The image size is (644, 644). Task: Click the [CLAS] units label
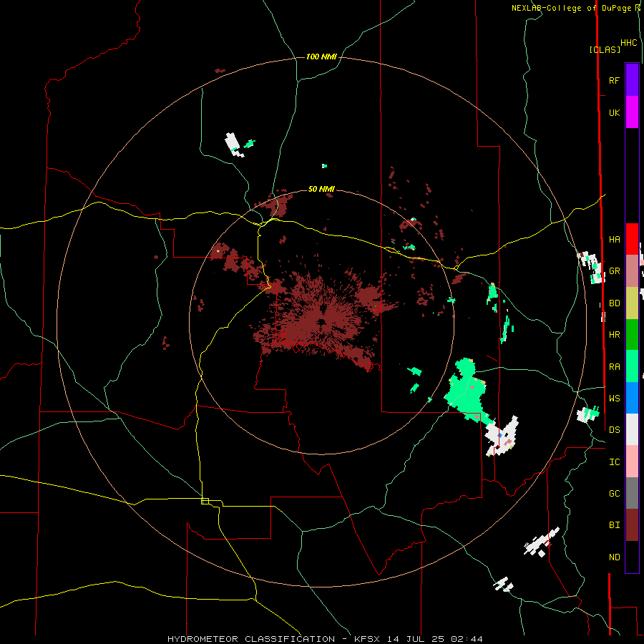pyautogui.click(x=605, y=49)
